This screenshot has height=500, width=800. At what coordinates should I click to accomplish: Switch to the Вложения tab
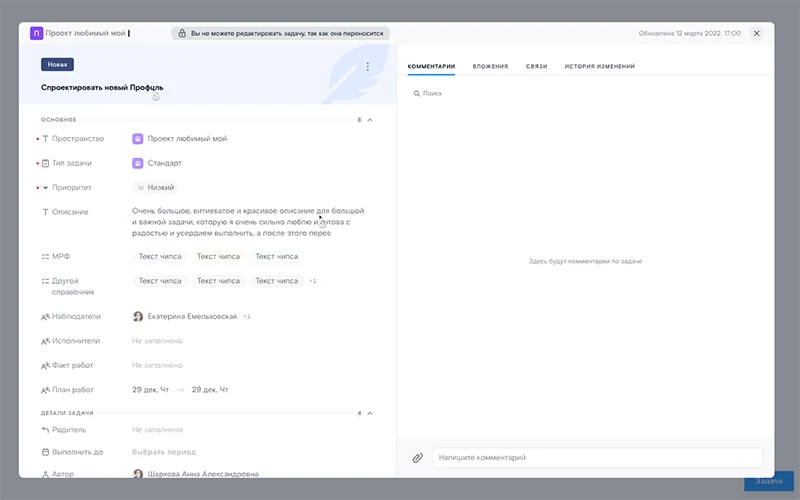coord(490,67)
